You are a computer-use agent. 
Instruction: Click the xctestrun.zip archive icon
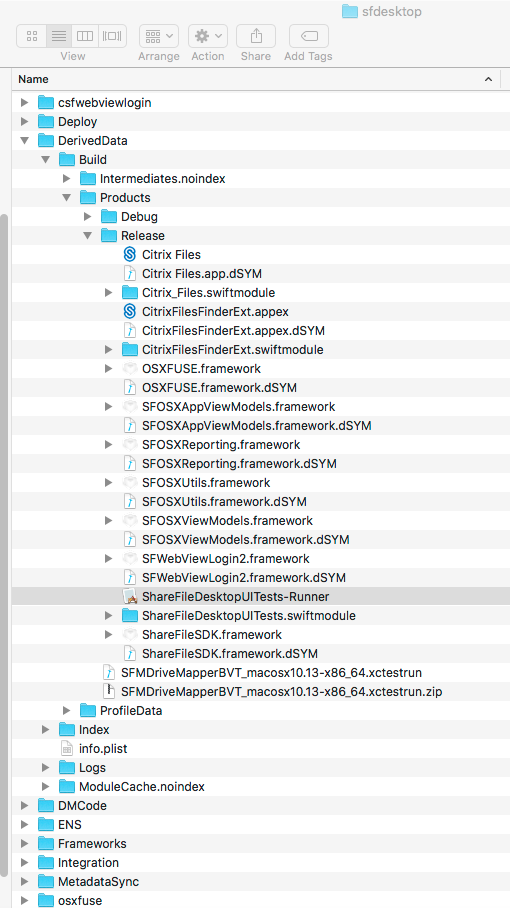point(109,691)
